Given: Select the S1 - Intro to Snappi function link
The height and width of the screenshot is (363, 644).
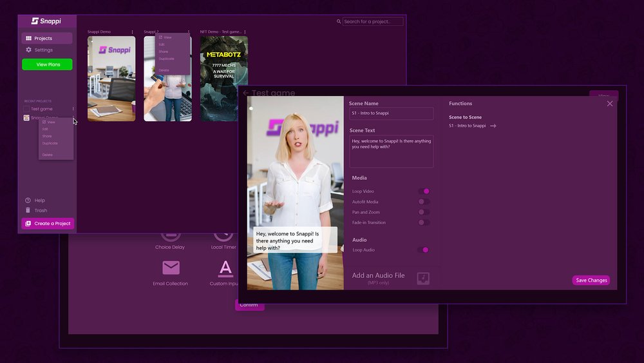Looking at the screenshot, I should point(467,126).
